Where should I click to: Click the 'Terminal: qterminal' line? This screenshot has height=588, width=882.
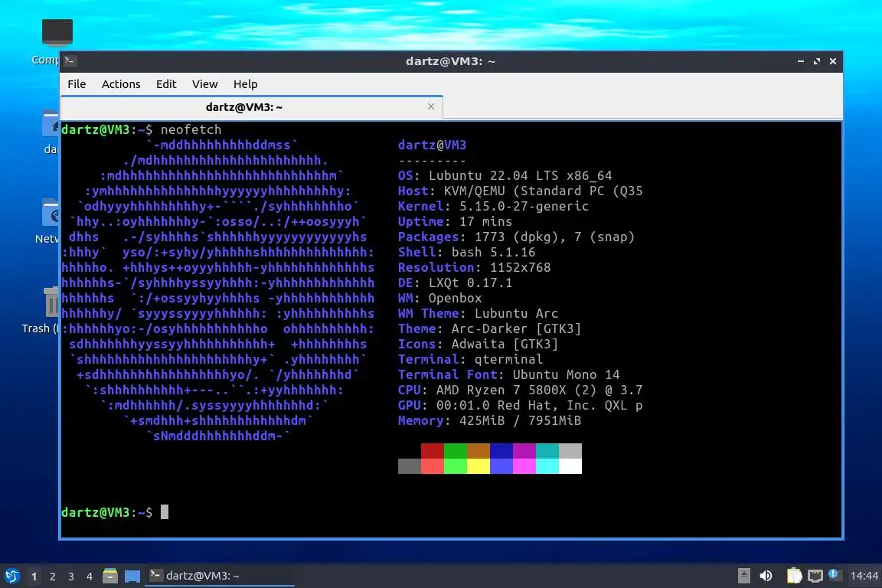[470, 359]
